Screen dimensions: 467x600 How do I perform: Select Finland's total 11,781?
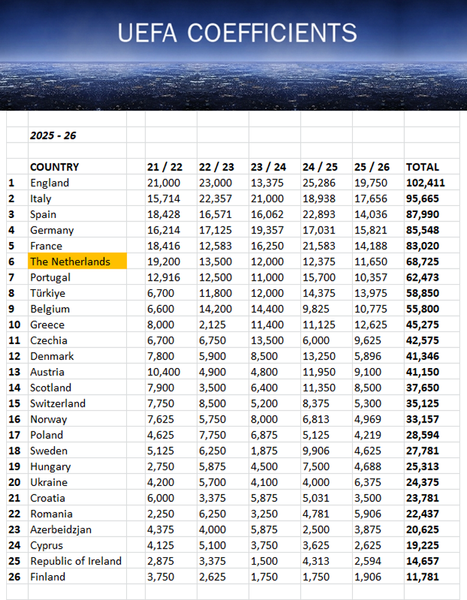coord(423,577)
